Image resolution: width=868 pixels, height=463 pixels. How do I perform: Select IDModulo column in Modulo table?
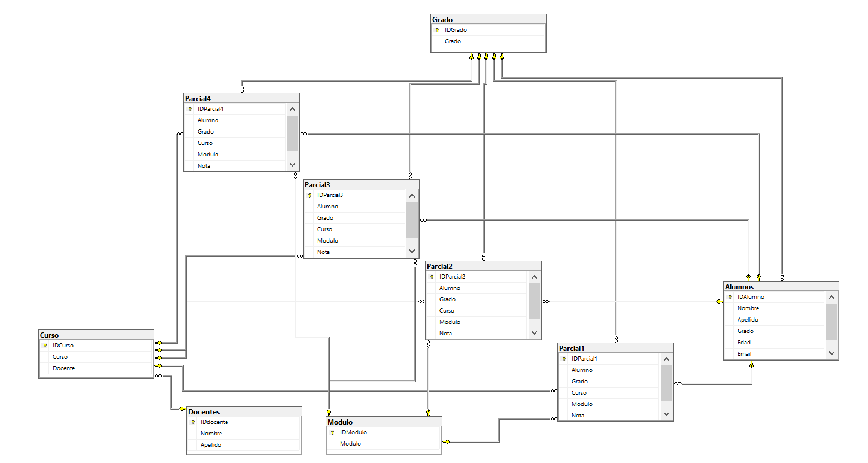(384, 432)
